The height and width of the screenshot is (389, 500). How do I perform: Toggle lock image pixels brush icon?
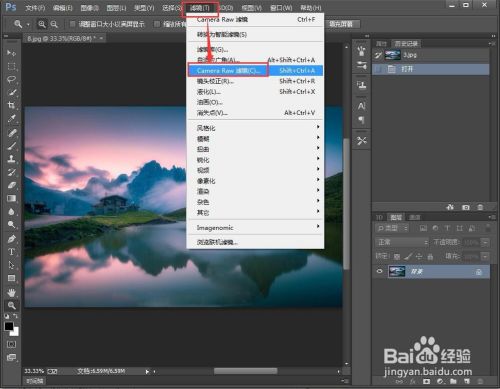(x=408, y=257)
